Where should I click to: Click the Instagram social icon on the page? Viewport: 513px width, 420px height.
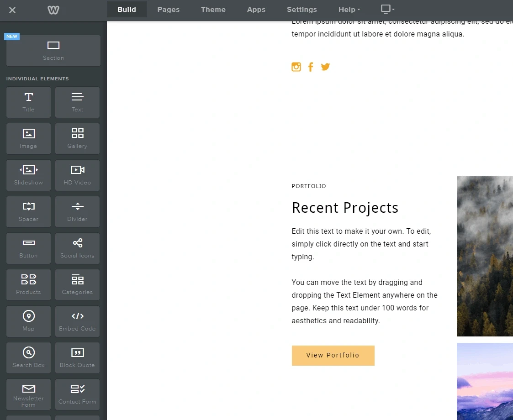coord(296,67)
